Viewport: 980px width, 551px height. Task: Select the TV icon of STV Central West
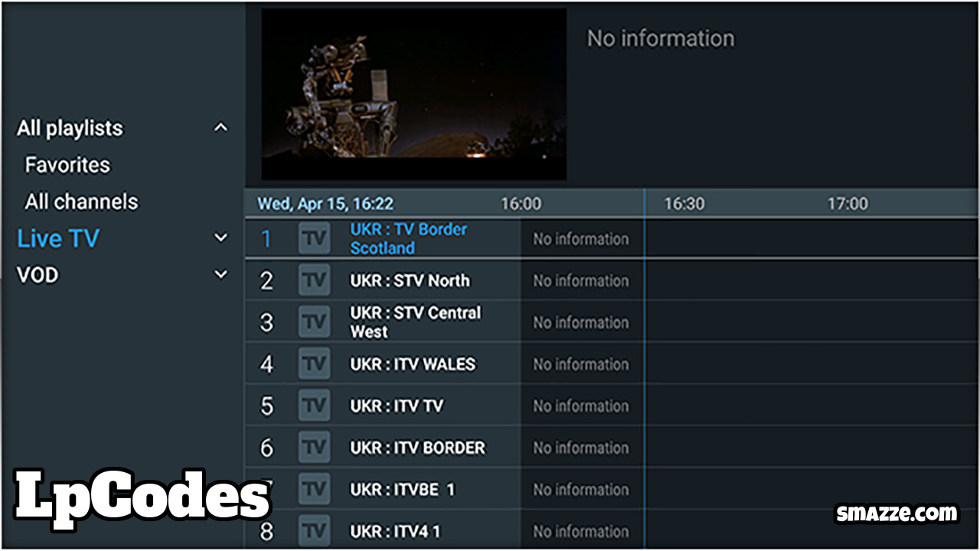click(314, 322)
